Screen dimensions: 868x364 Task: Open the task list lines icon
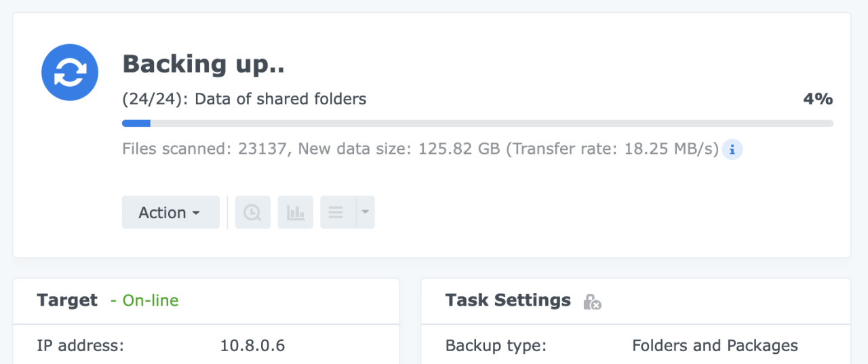(x=338, y=212)
